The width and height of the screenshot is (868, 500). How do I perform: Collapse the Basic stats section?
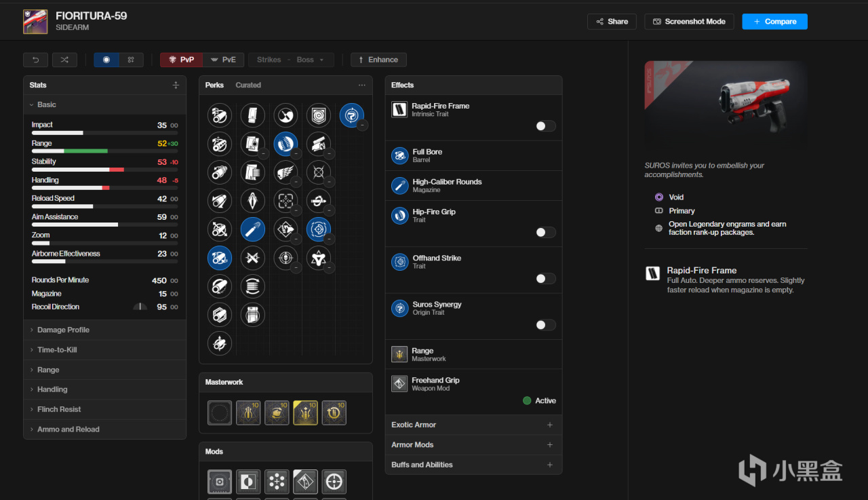coord(104,104)
